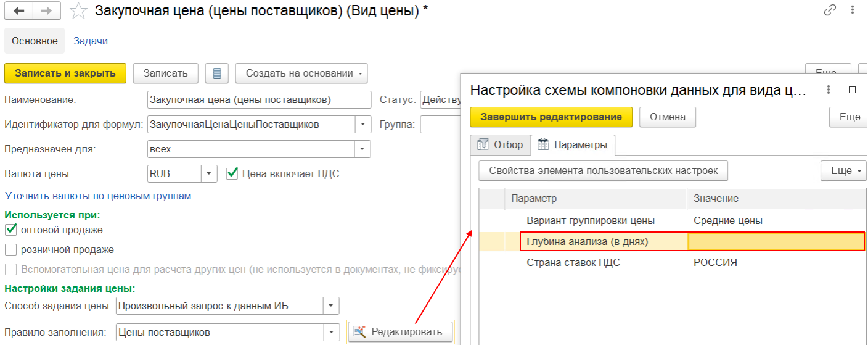Click Редактировать button with pencil icon
The width and height of the screenshot is (868, 345).
(x=399, y=332)
